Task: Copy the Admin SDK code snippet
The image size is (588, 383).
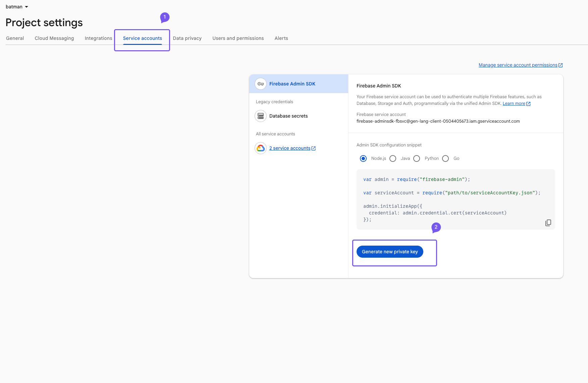Action: click(x=548, y=223)
